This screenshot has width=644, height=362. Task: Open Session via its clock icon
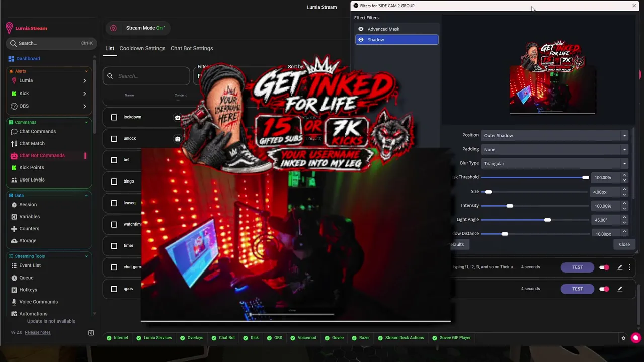click(x=14, y=205)
